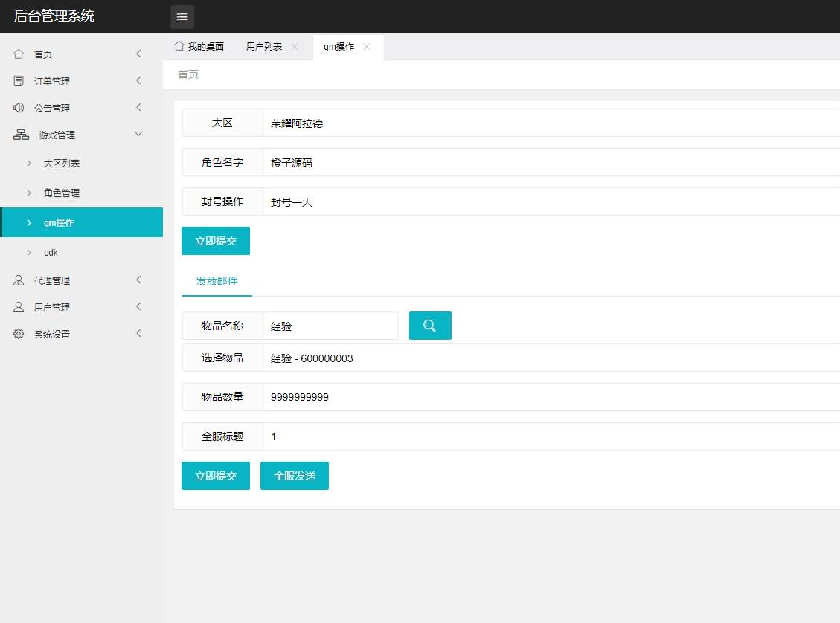Click the 订单管理 order list icon
The width and height of the screenshot is (840, 623).
19,81
